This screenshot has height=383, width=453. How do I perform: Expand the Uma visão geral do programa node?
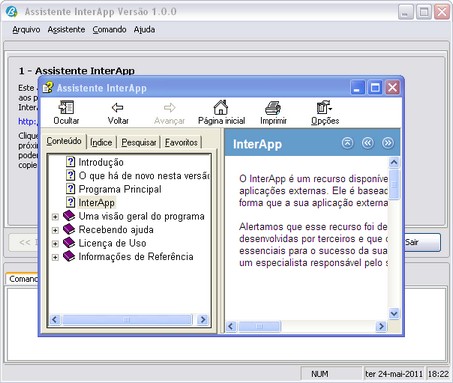point(55,217)
